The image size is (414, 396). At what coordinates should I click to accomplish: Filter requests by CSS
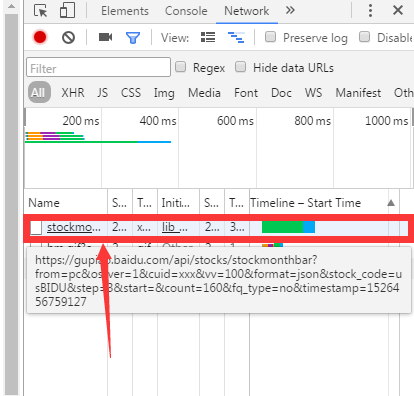[131, 93]
